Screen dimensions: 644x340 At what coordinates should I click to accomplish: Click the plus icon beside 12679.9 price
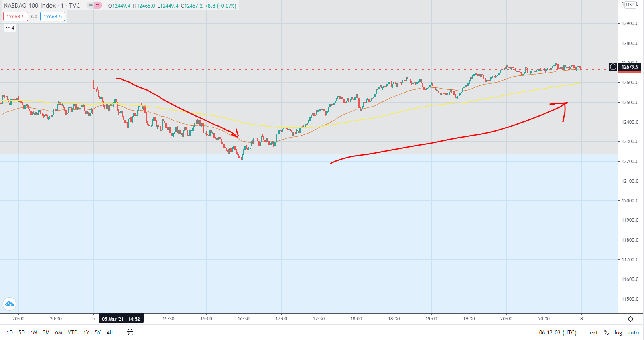tap(613, 67)
